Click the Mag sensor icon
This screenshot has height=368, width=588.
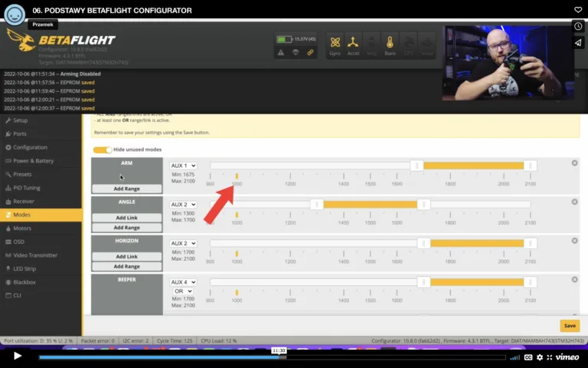pyautogui.click(x=371, y=45)
